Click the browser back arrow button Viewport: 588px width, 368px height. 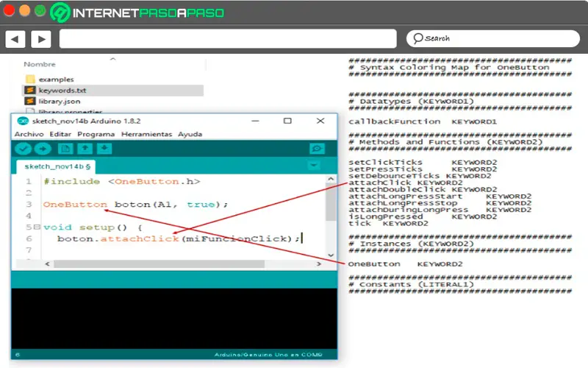coord(15,39)
